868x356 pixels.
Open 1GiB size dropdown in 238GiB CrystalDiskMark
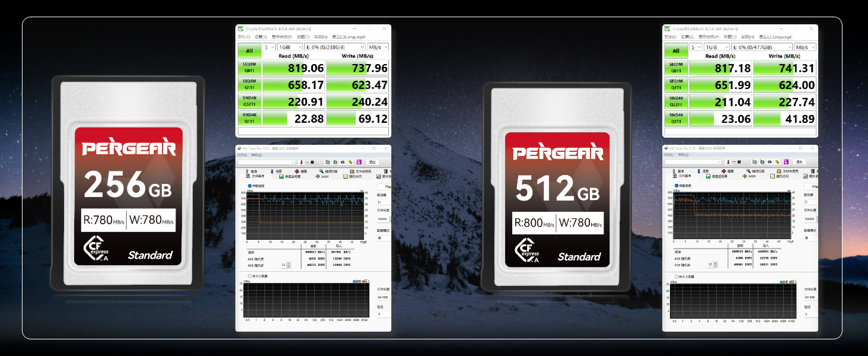(x=290, y=47)
